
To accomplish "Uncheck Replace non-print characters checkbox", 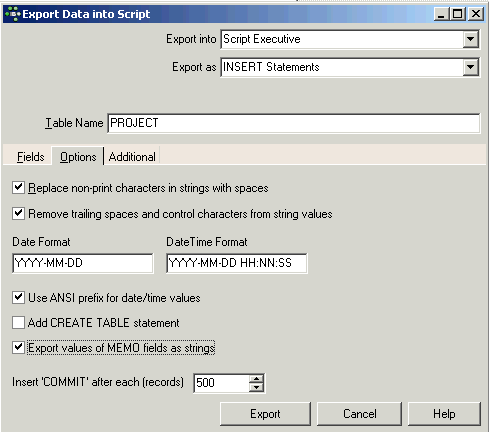I will [x=18, y=188].
